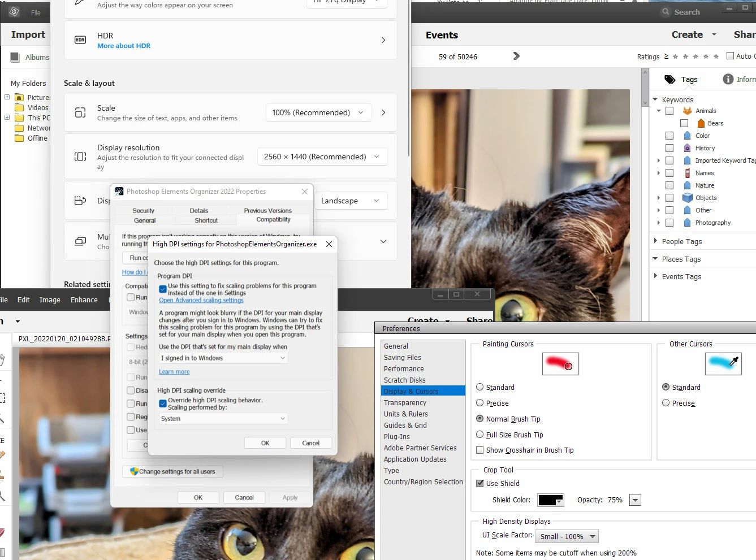756x560 pixels.
Task: Click the Properties dialog title icon
Action: point(119,192)
